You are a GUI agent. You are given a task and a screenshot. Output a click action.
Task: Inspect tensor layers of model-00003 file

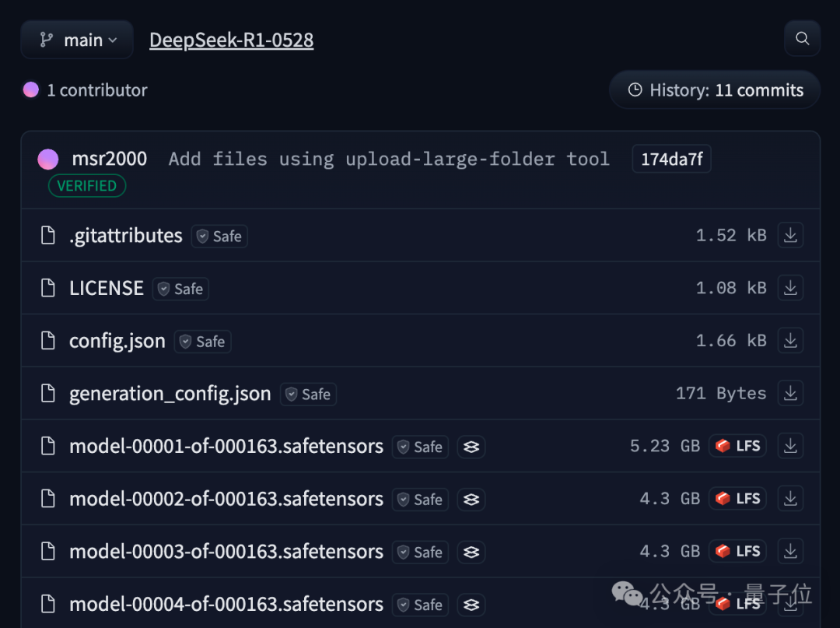coord(471,552)
